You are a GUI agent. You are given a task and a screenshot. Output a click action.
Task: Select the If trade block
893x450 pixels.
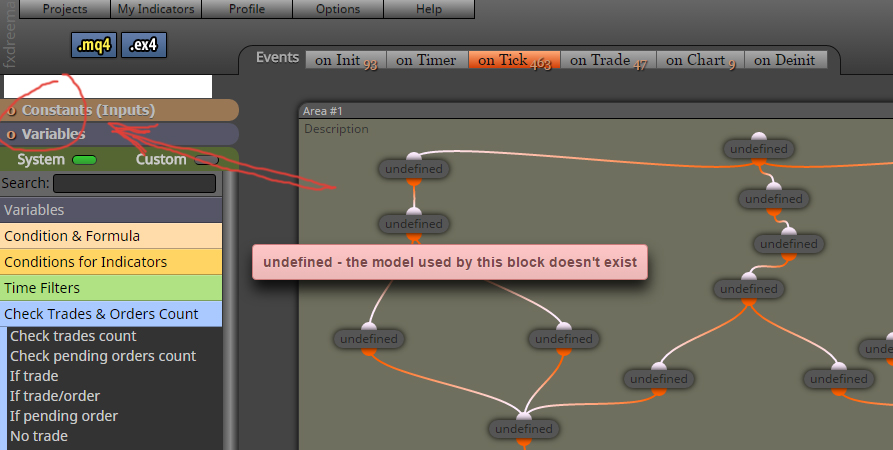(34, 376)
